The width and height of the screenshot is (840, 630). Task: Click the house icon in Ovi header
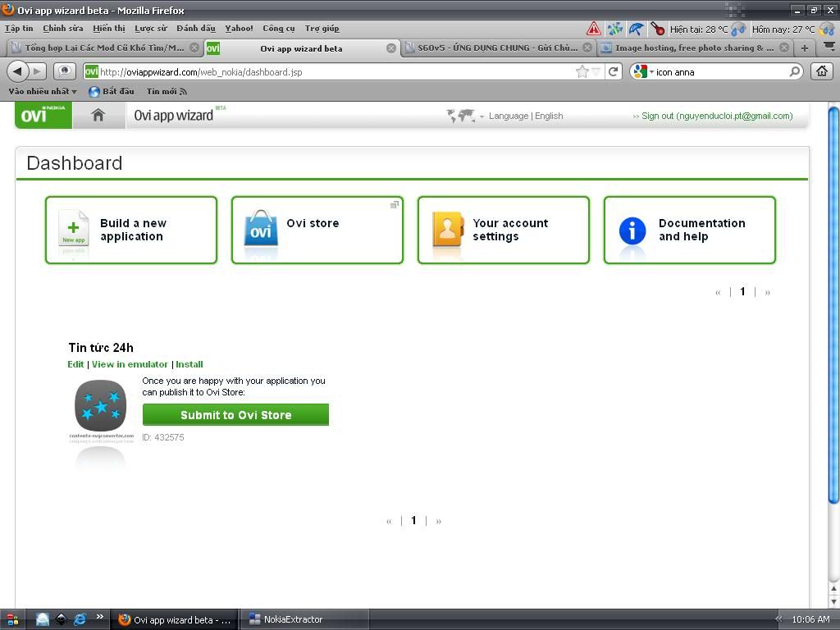point(98,115)
